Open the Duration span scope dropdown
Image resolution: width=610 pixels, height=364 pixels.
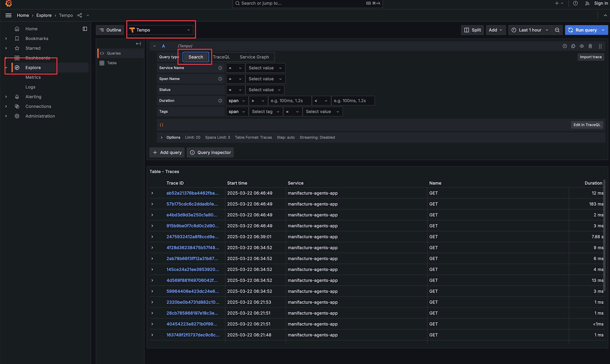pos(237,101)
